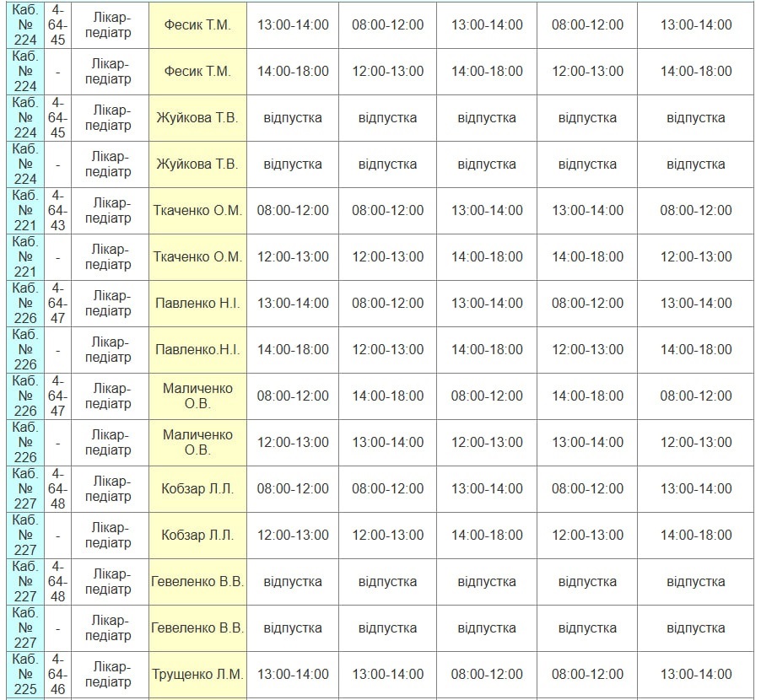
Task: Select Ткаченко О.М. in the 4-64-43 row
Action: click(x=197, y=210)
